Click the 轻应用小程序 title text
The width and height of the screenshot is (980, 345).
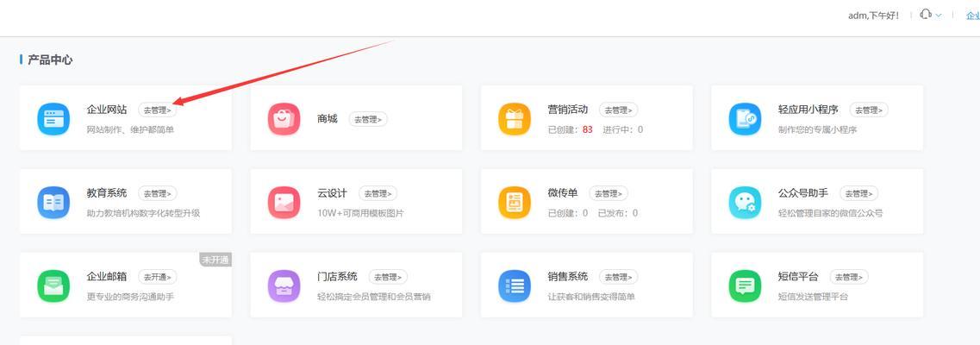click(x=808, y=110)
